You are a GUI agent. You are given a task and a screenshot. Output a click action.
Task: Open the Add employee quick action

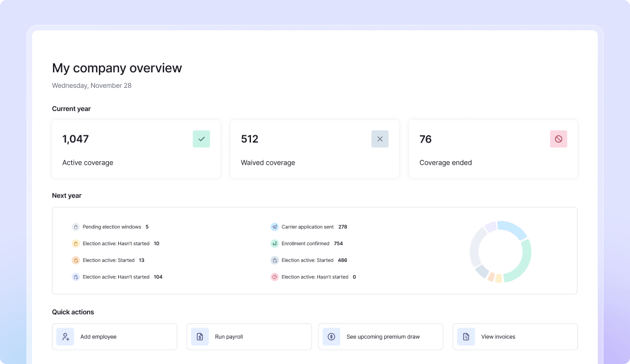point(114,337)
